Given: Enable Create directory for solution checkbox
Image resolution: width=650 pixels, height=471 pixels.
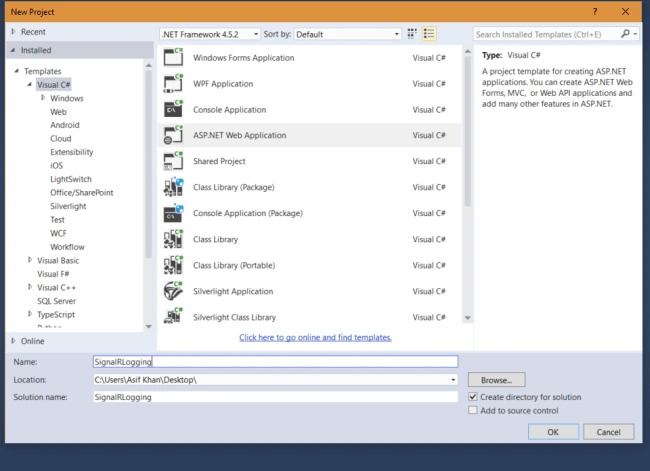Looking at the screenshot, I should (x=473, y=397).
